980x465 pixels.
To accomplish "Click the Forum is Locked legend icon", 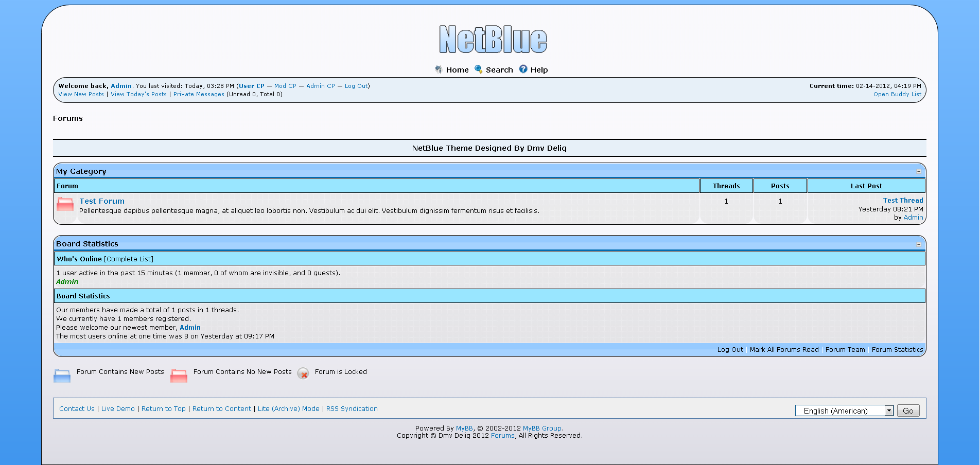I will [x=303, y=373].
